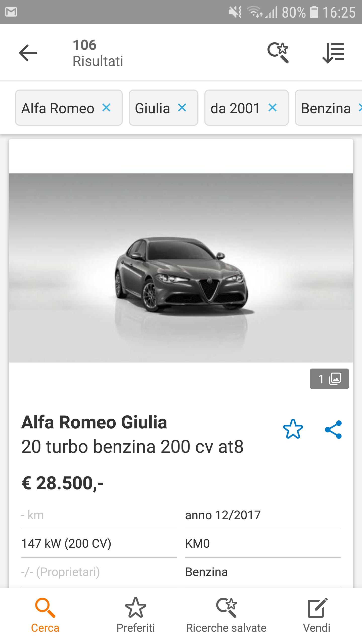This screenshot has height=644, width=362.
Task: Add Alfa Romeo Giulia to favorites star
Action: pyautogui.click(x=293, y=429)
